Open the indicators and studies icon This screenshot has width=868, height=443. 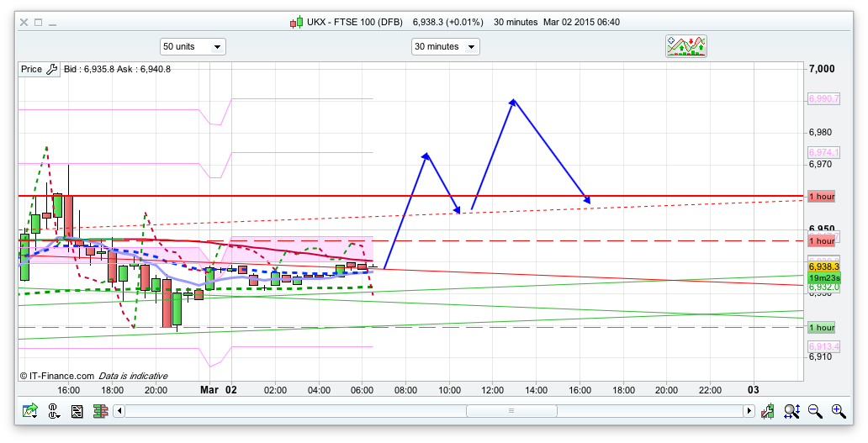[x=685, y=46]
